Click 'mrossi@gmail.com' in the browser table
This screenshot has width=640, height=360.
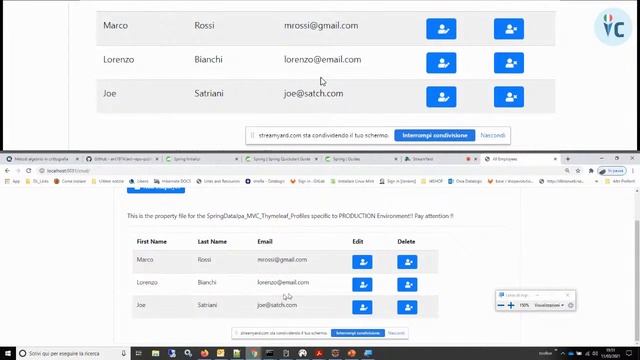pos(282,260)
